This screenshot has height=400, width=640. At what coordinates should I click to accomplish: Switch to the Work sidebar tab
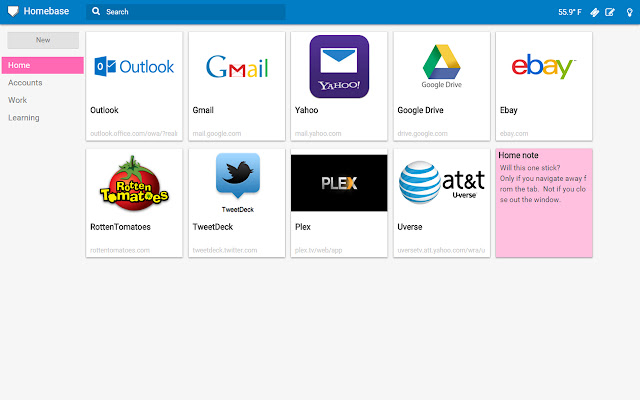click(x=17, y=100)
